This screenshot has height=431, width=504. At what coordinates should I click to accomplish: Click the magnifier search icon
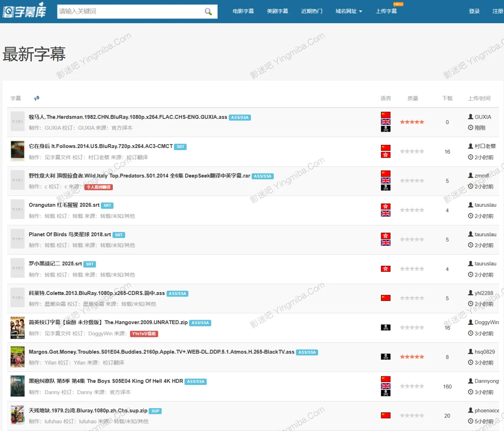[x=208, y=12]
